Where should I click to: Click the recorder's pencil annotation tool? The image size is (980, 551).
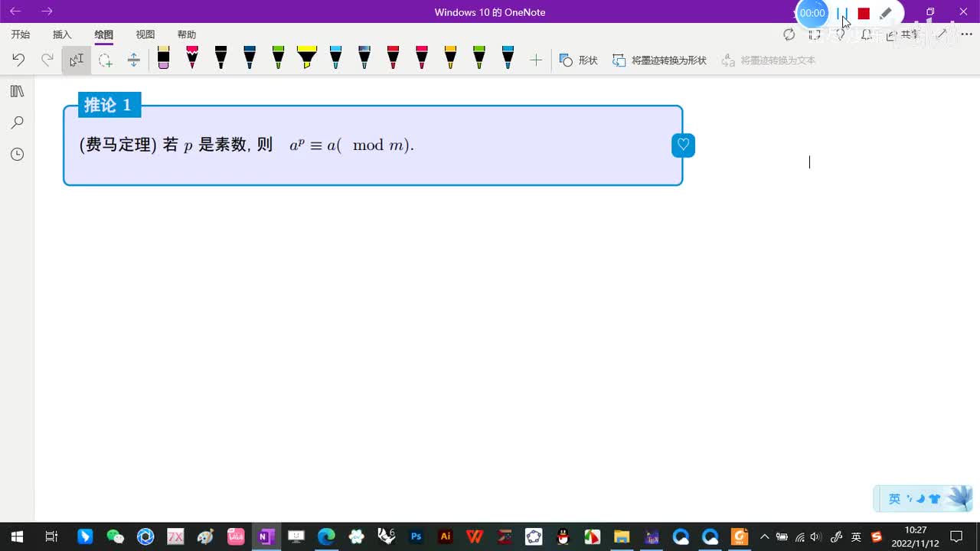pos(886,13)
